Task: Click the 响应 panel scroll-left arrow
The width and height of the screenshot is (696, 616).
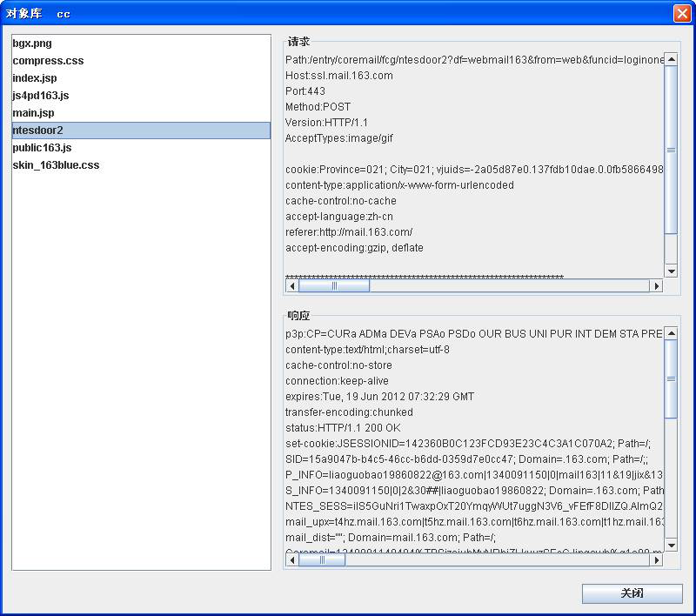Action: pos(292,560)
